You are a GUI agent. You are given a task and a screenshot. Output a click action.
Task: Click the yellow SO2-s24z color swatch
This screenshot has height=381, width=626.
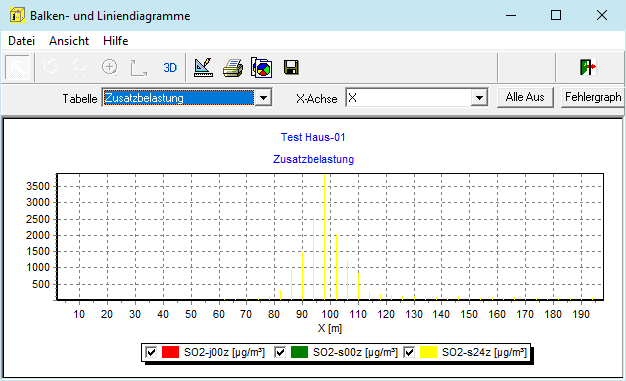click(x=428, y=352)
